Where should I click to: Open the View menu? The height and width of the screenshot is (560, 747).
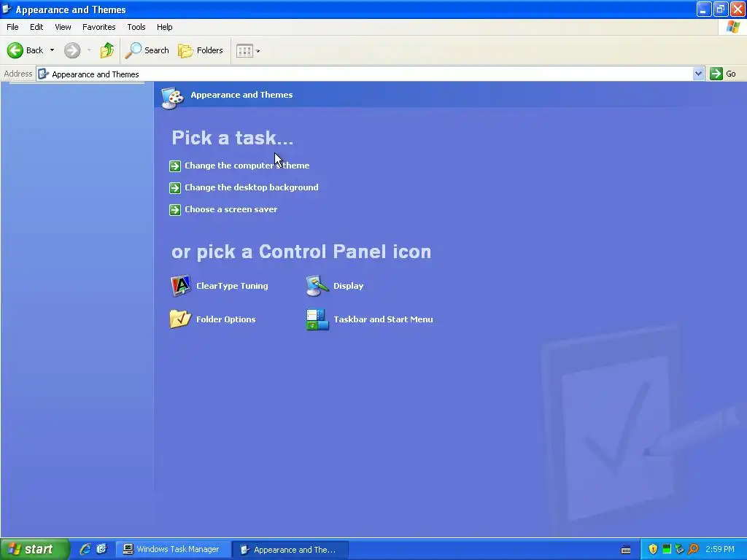click(x=63, y=27)
